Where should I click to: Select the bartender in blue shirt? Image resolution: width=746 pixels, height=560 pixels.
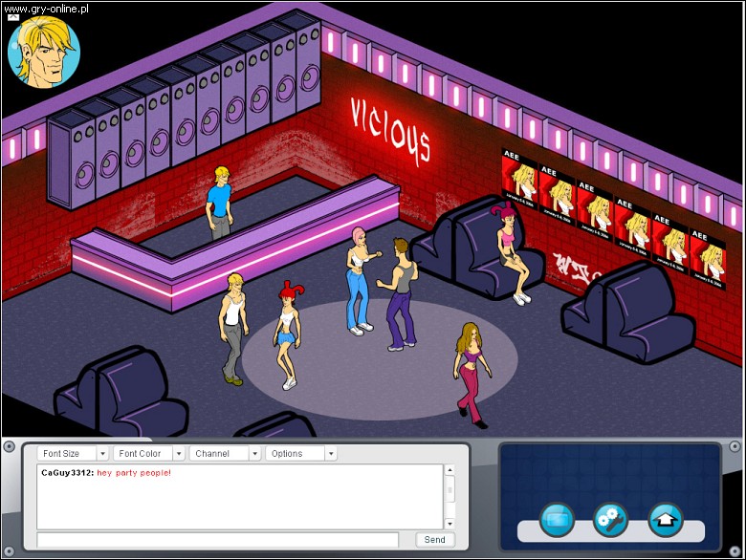(219, 203)
